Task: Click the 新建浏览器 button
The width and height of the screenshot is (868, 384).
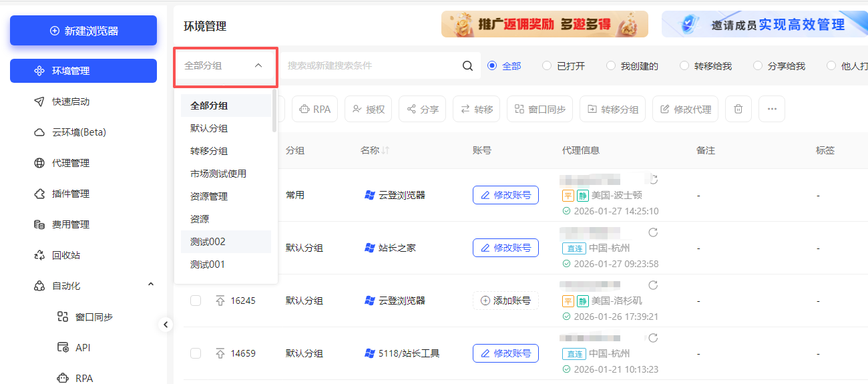Action: tap(83, 31)
